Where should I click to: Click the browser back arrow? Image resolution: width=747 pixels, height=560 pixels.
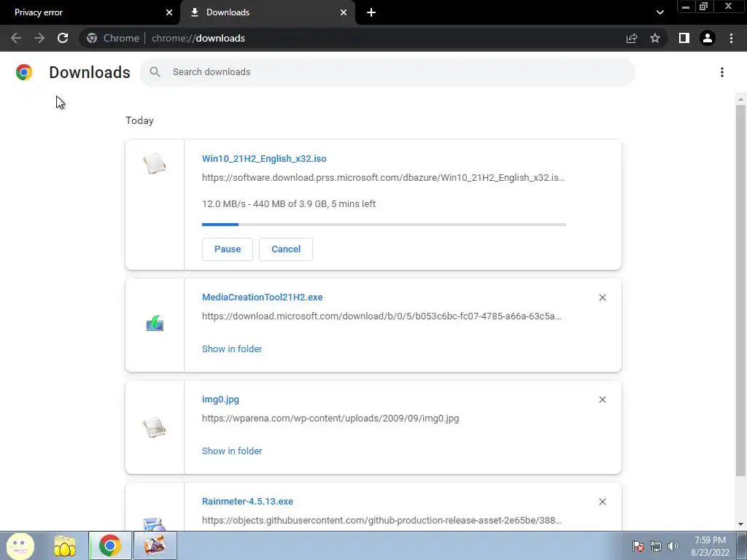click(x=16, y=38)
